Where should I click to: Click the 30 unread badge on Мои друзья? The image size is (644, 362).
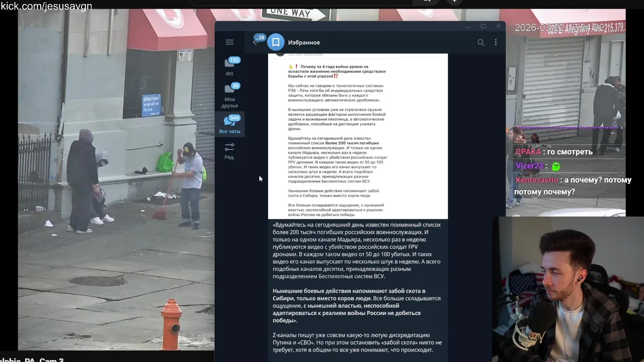[235, 86]
